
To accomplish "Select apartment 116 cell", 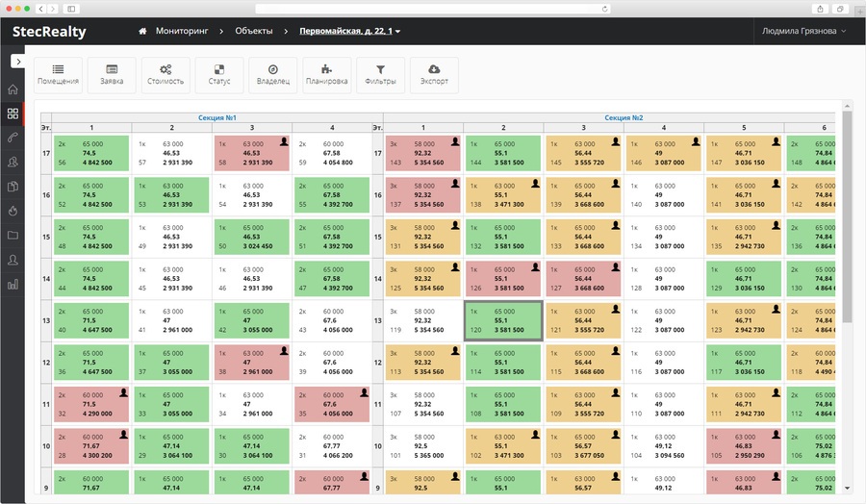I will coord(663,363).
